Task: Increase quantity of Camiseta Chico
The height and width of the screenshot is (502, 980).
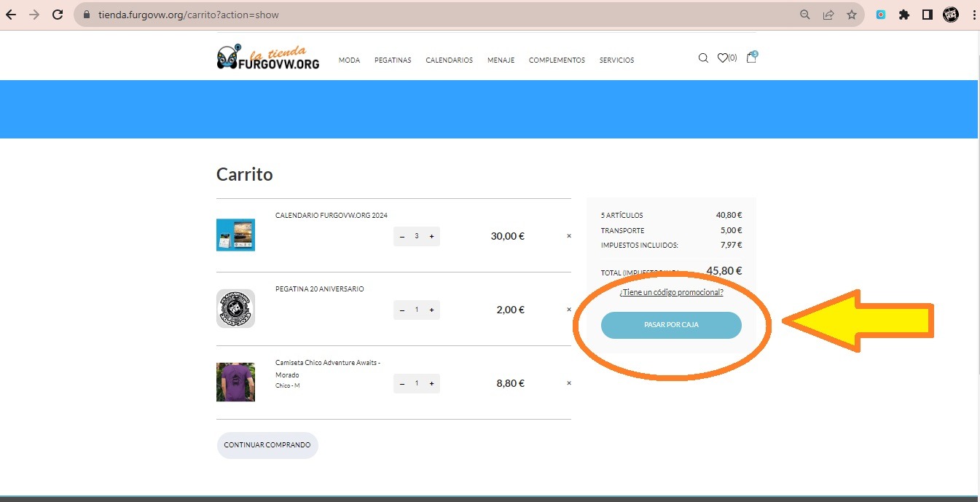Action: pos(431,383)
